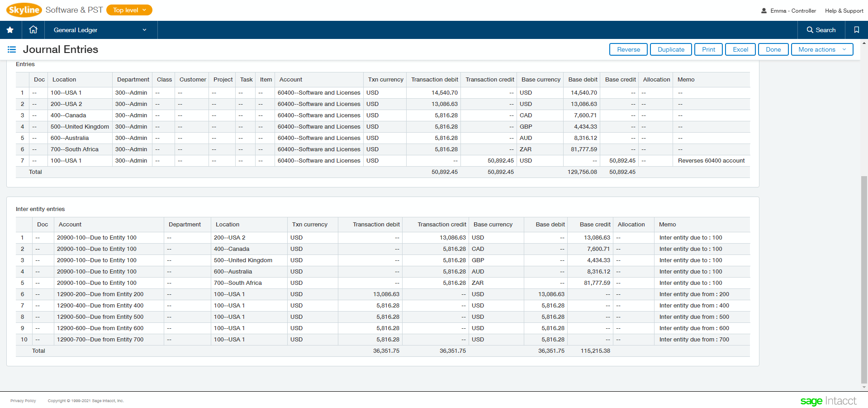This screenshot has height=408, width=868.
Task: Click the favorites star icon
Action: point(10,29)
